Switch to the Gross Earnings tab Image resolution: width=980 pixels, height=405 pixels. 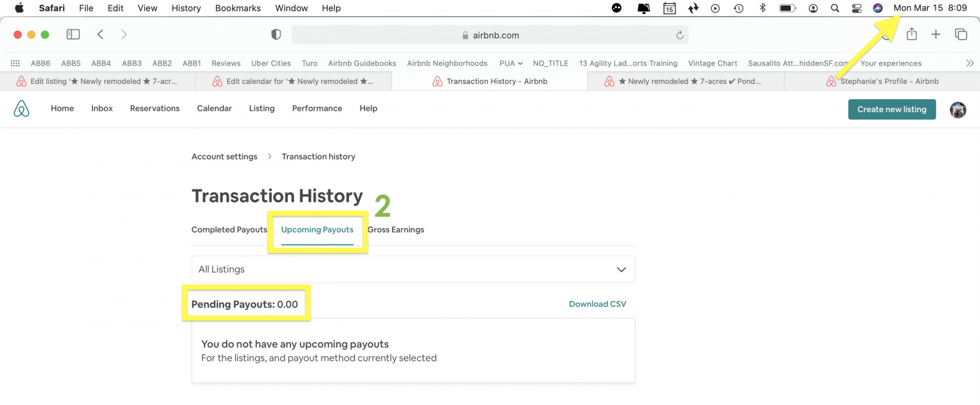pos(396,229)
